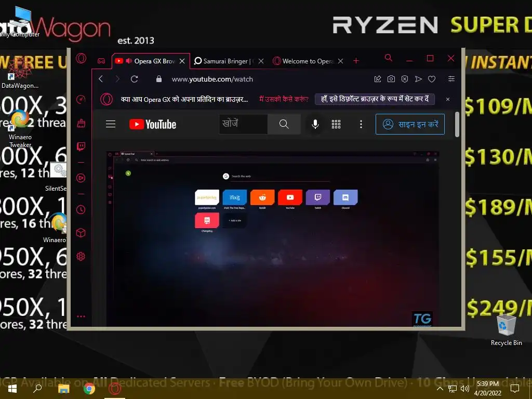The height and width of the screenshot is (399, 532).
Task: Open History clock icon in sidebar
Action: pyautogui.click(x=81, y=209)
